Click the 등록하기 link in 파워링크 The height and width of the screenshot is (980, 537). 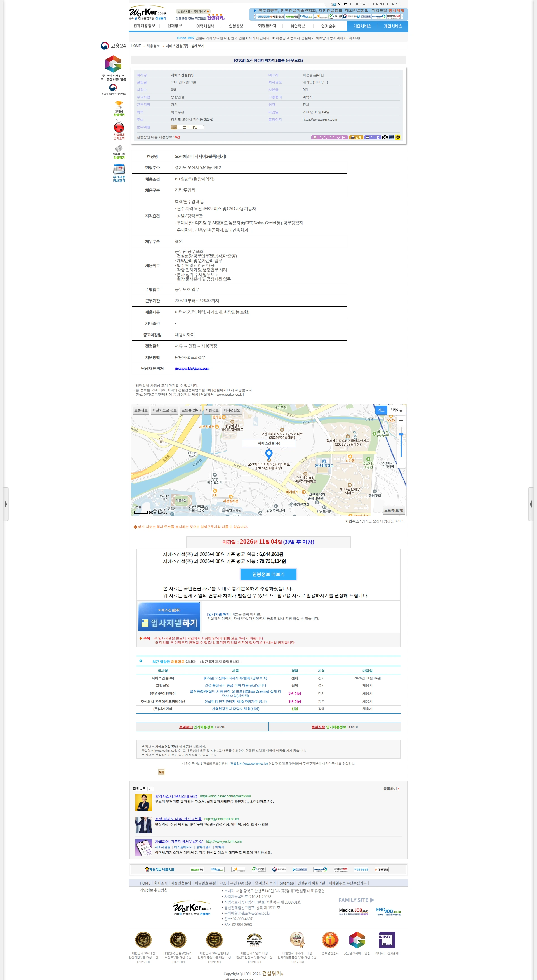391,789
